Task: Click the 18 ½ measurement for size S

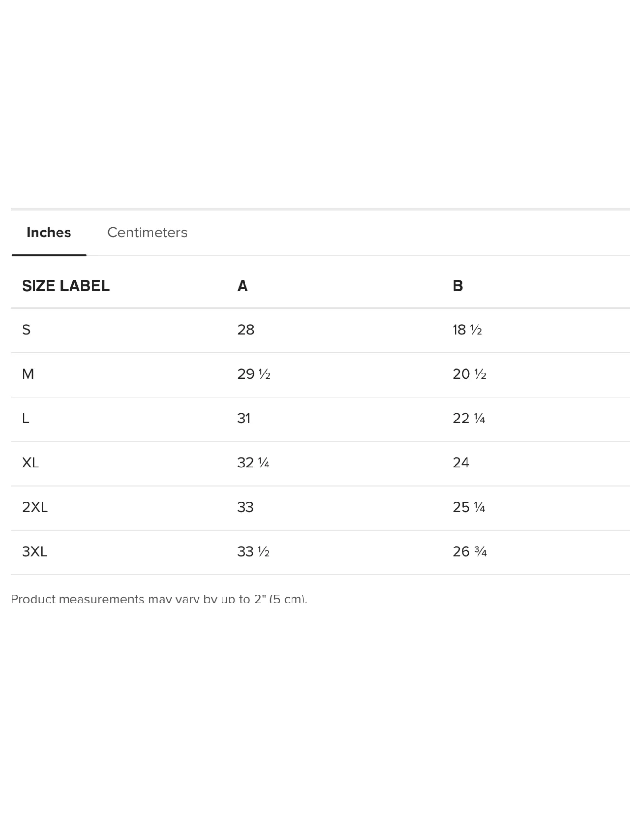Action: pos(467,330)
